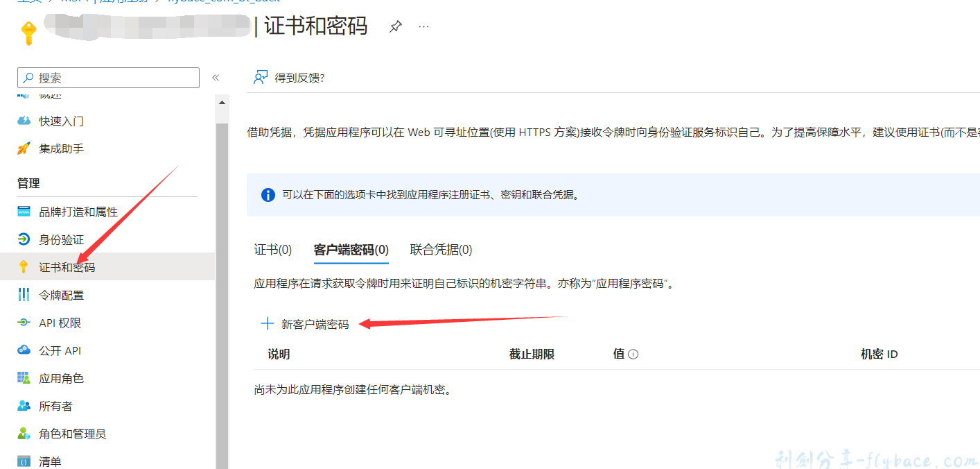Screen dimensions: 980x469
Task: Click the 证书和密码 key icon in sidebar
Action: point(24,266)
